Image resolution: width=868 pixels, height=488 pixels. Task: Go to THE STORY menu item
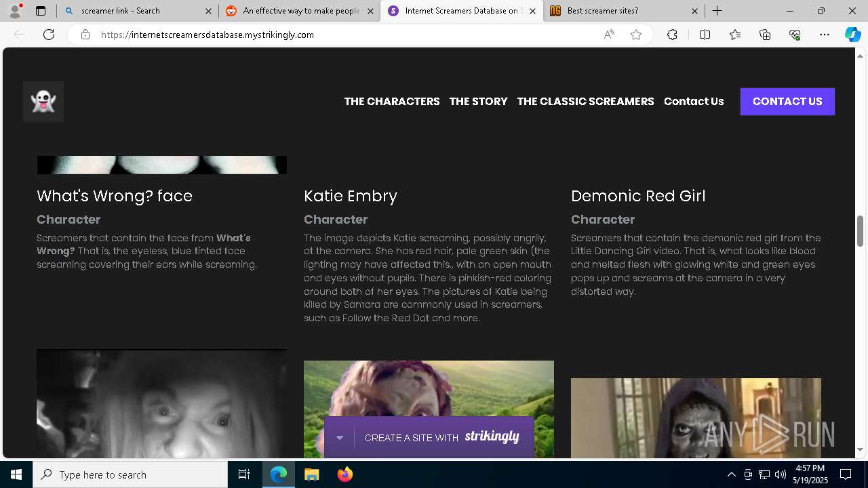point(478,102)
